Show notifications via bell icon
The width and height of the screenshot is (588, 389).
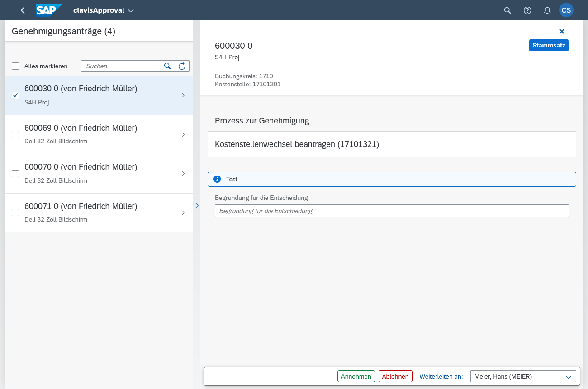click(x=547, y=10)
